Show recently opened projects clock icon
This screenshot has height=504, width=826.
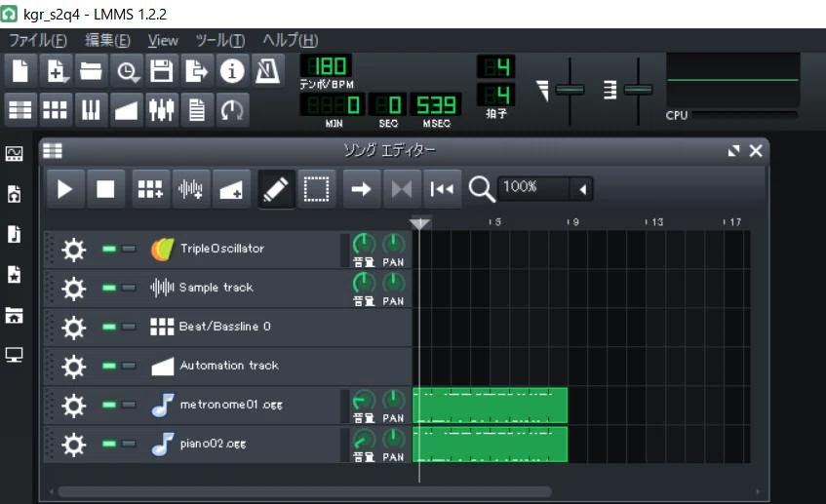click(x=127, y=70)
